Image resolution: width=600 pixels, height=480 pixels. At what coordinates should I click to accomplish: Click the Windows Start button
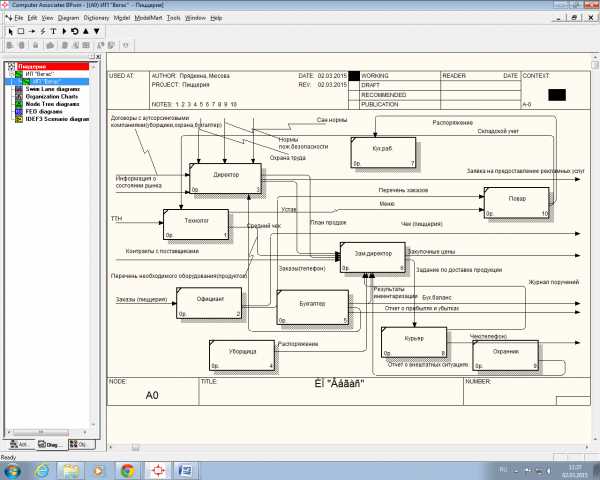pyautogui.click(x=13, y=469)
